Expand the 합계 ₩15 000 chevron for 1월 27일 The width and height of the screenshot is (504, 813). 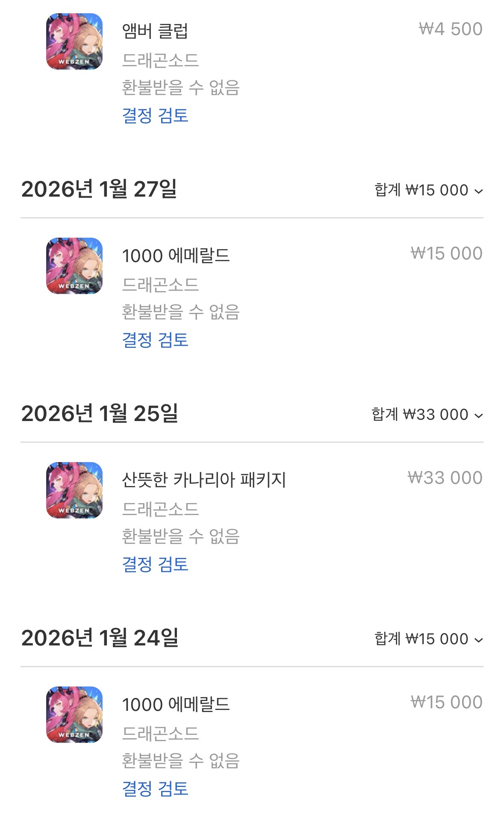[479, 191]
